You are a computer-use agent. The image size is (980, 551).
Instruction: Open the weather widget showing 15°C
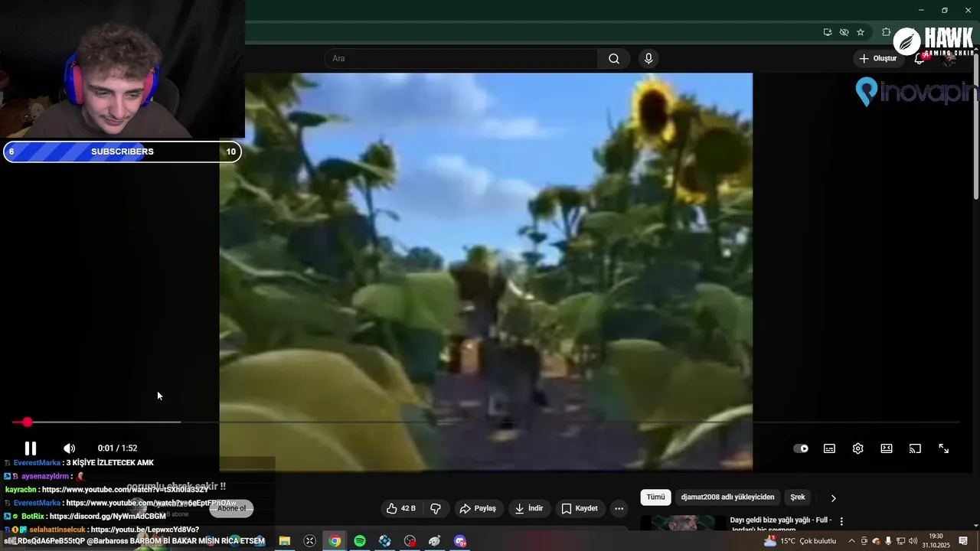tap(801, 541)
